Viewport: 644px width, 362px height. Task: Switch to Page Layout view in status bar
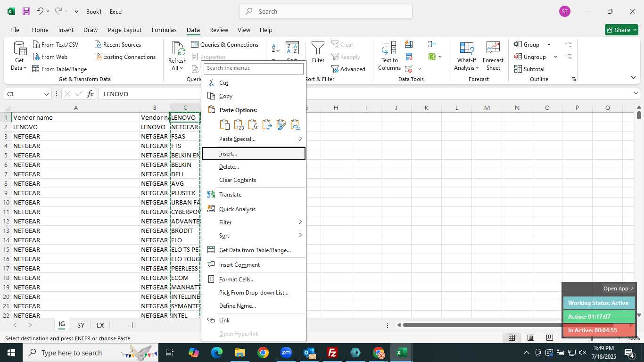pos(530,338)
